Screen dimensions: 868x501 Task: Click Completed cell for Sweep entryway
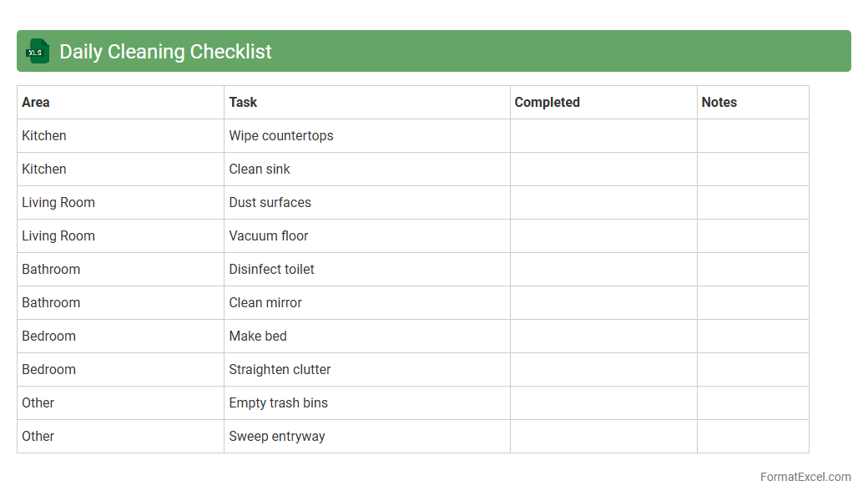603,436
